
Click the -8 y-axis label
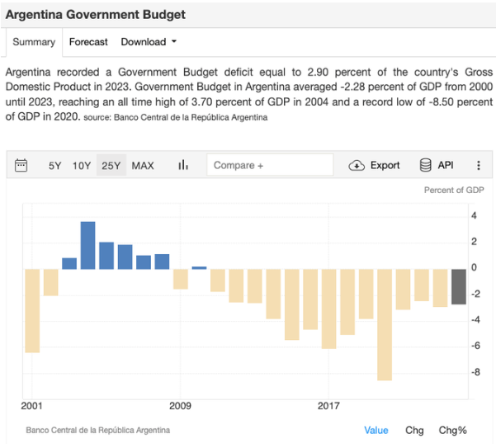[x=475, y=372]
